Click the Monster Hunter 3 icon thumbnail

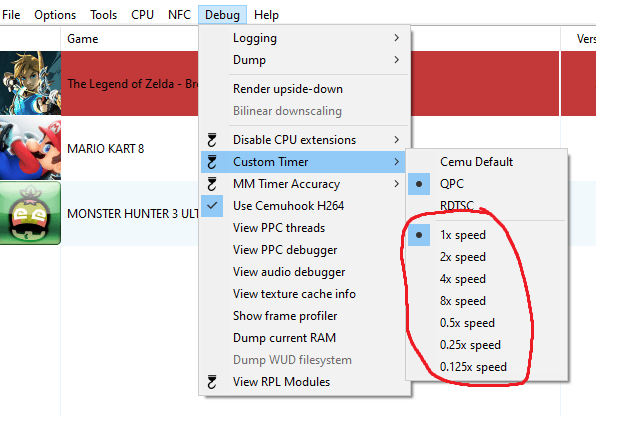(30, 213)
